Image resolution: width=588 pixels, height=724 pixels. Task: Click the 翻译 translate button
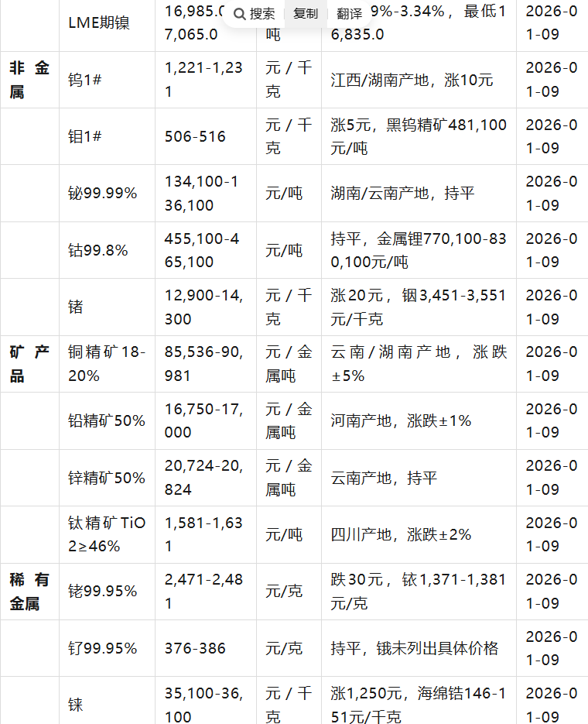click(x=349, y=13)
